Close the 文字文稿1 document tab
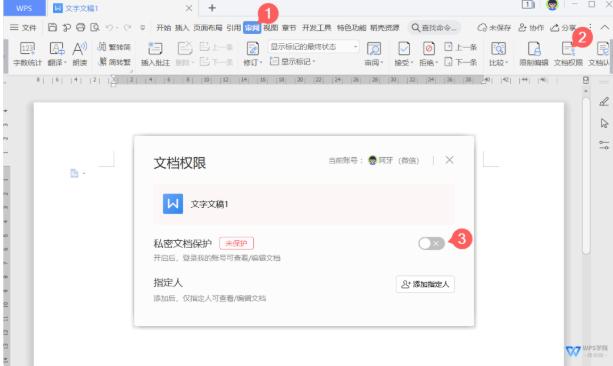Image resolution: width=613 pixels, height=366 pixels. [188, 8]
